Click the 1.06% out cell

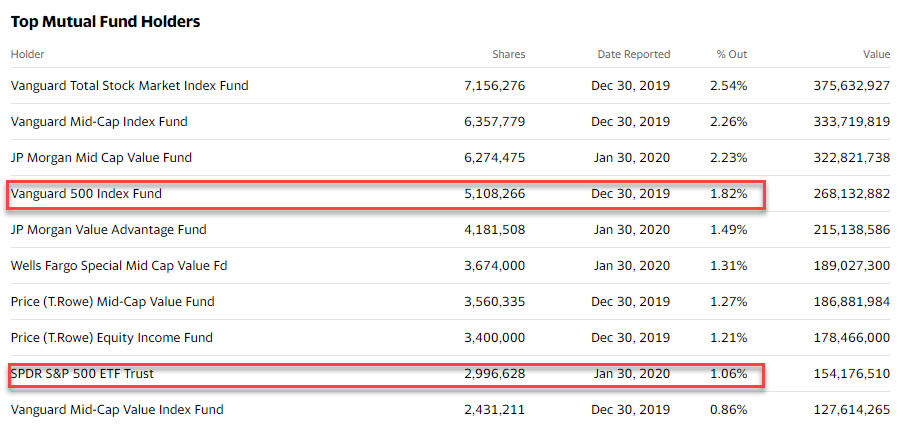[728, 374]
